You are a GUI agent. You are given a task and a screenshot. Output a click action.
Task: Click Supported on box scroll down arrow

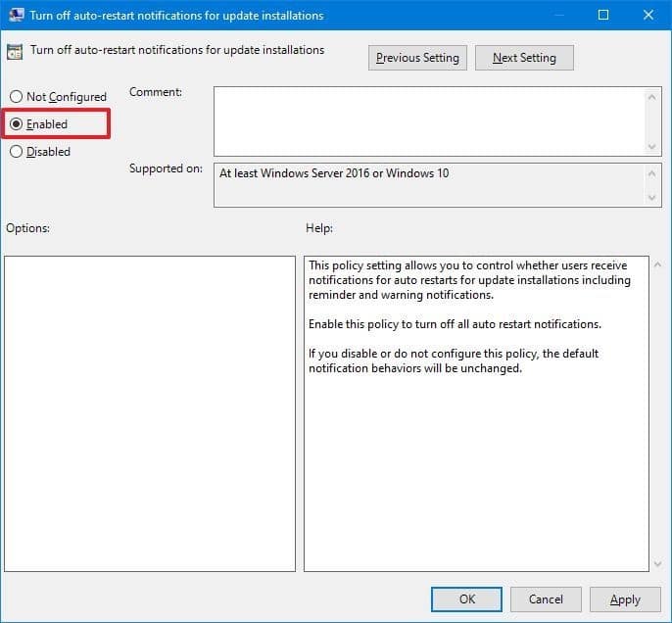651,197
